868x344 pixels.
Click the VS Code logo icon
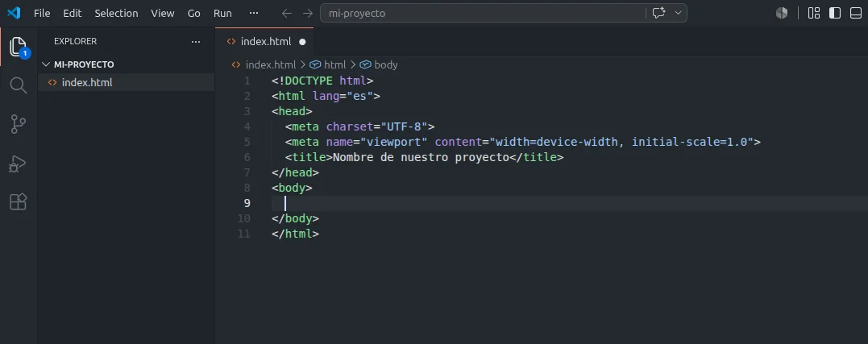pyautogui.click(x=13, y=13)
